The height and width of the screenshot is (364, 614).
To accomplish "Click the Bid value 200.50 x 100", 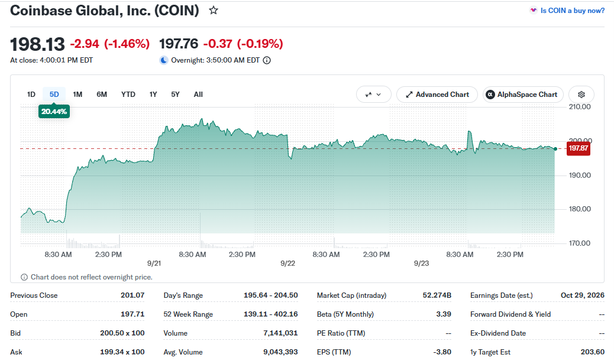I will (122, 333).
